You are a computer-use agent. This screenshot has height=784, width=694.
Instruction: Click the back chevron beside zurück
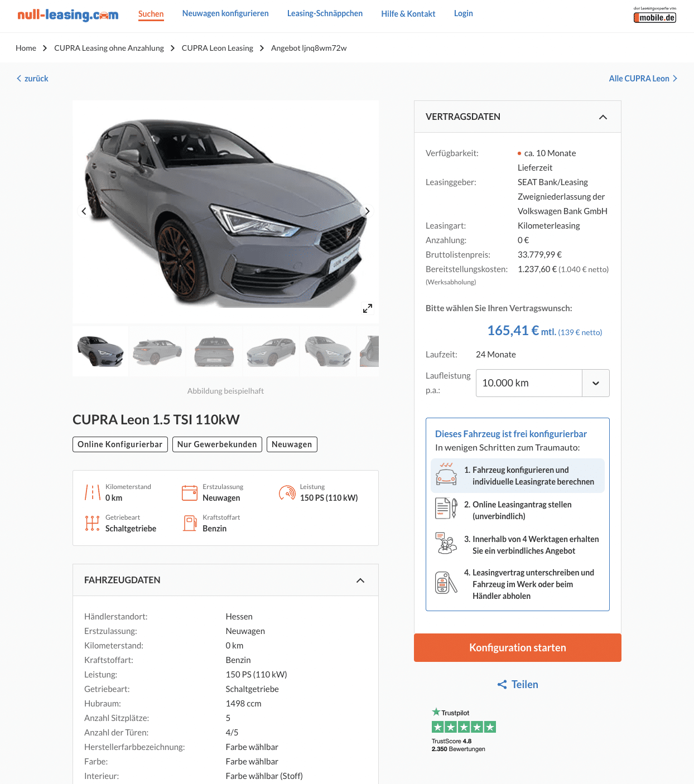coord(19,79)
